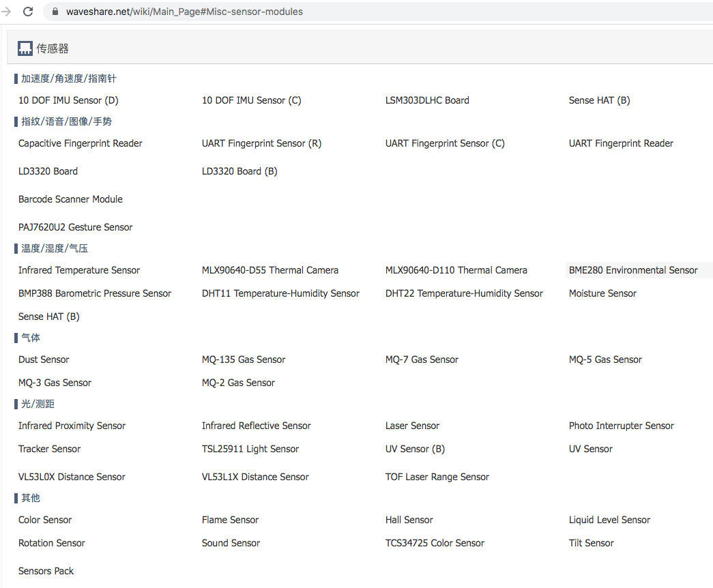Click the lock icon in address bar
Viewport: 713px width, 588px height.
55,12
